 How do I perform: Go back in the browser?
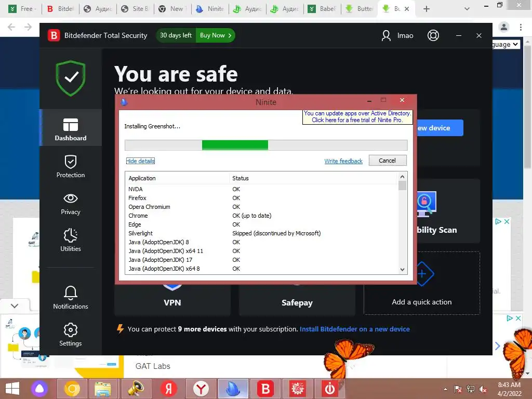[11, 27]
